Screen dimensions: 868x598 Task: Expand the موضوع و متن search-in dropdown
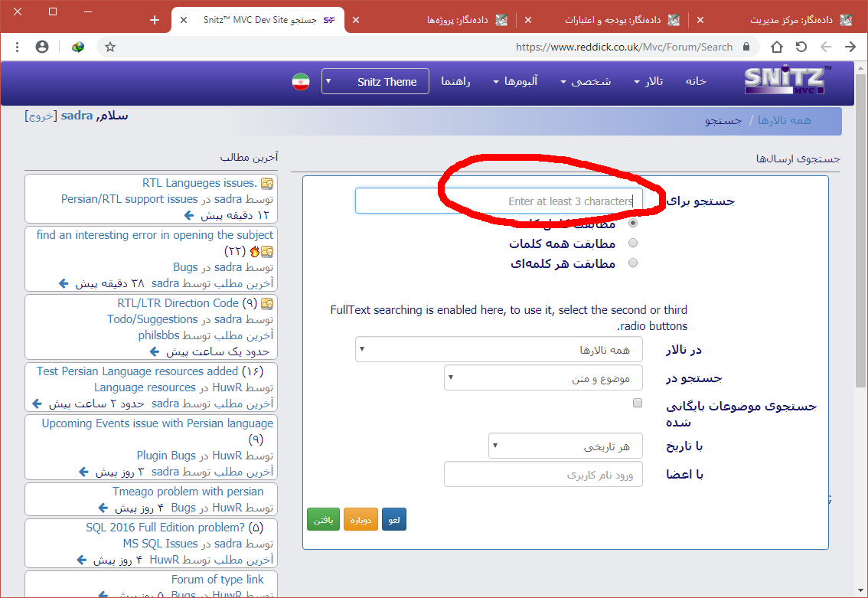543,378
